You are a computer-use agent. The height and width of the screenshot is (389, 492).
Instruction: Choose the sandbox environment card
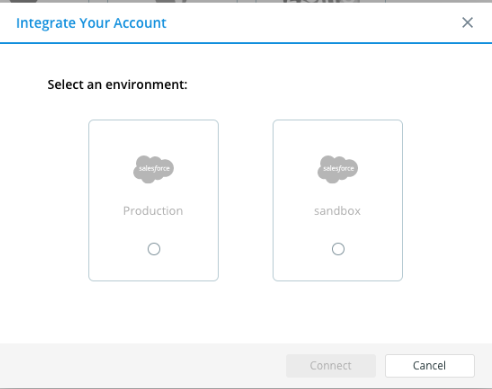[x=338, y=200]
